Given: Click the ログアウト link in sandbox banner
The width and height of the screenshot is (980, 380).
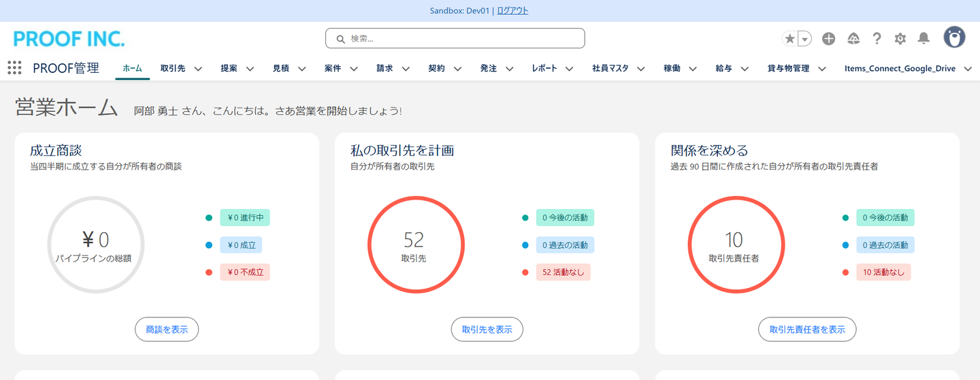Looking at the screenshot, I should [512, 11].
